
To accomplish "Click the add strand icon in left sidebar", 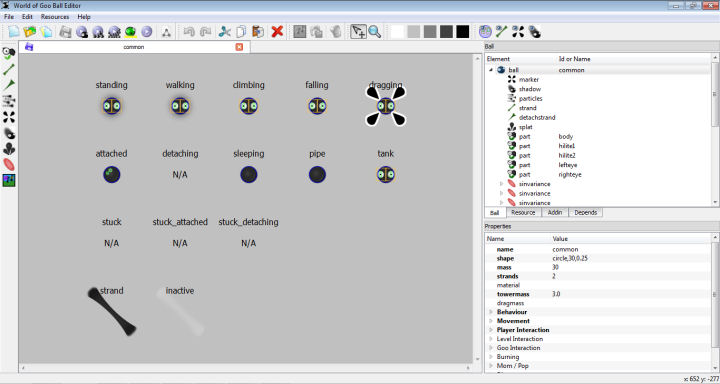I will (9, 70).
